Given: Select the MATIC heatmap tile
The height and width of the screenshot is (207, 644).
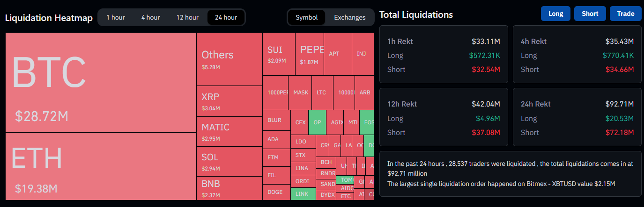Looking at the screenshot, I should tap(229, 131).
